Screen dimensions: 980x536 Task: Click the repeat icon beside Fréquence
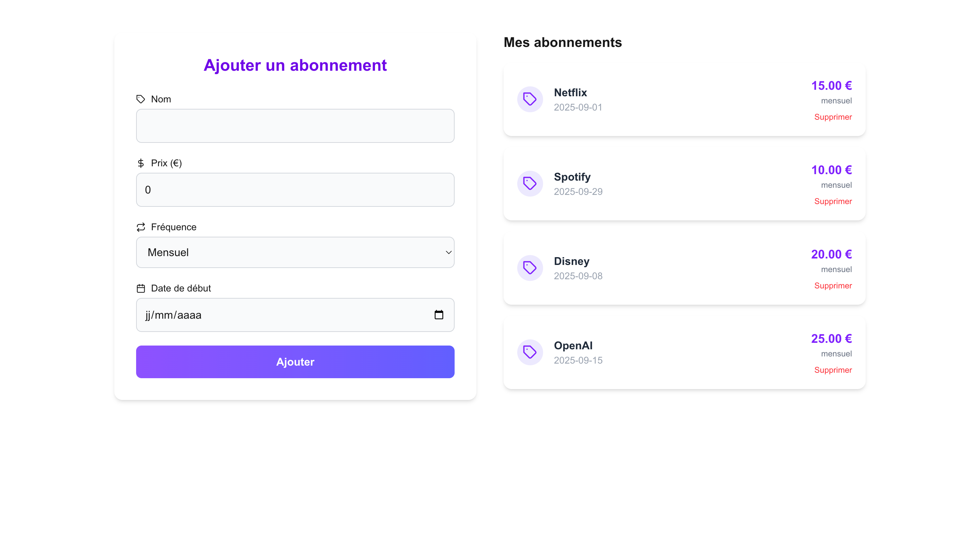(x=141, y=227)
